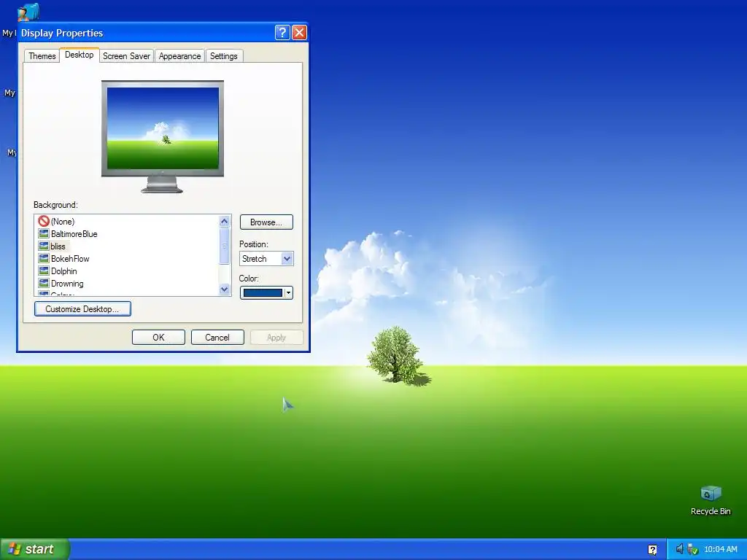Open the Screen Saver tab
The height and width of the screenshot is (560, 747).
[126, 55]
